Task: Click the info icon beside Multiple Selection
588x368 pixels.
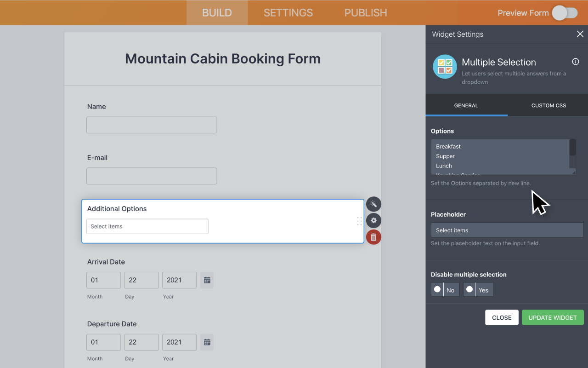Action: (575, 61)
